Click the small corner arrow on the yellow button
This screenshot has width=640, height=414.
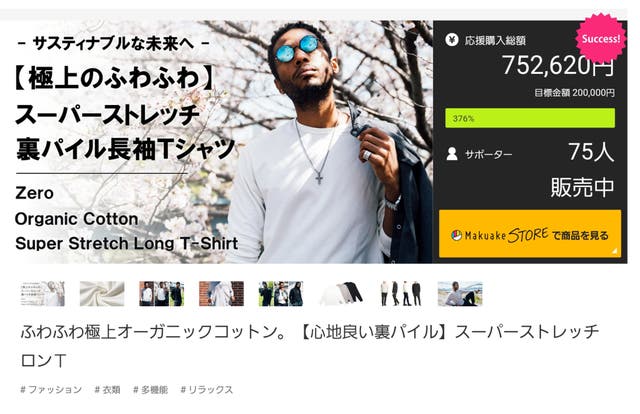point(614,251)
